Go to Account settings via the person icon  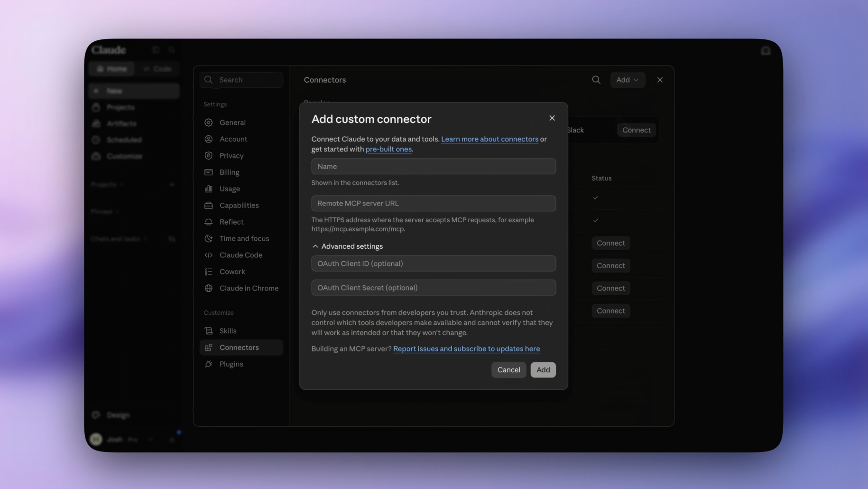point(209,139)
